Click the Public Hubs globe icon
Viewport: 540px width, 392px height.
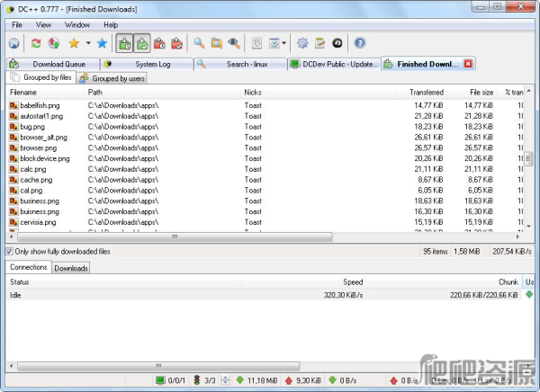(13, 43)
